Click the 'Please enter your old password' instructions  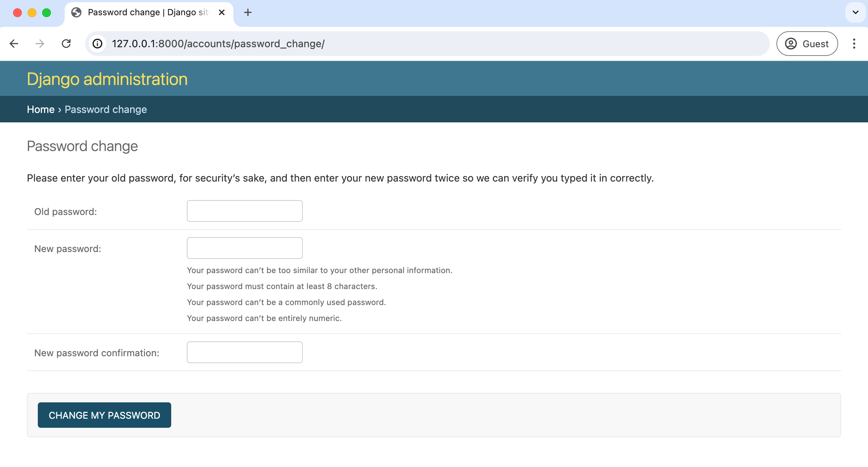[x=340, y=178]
